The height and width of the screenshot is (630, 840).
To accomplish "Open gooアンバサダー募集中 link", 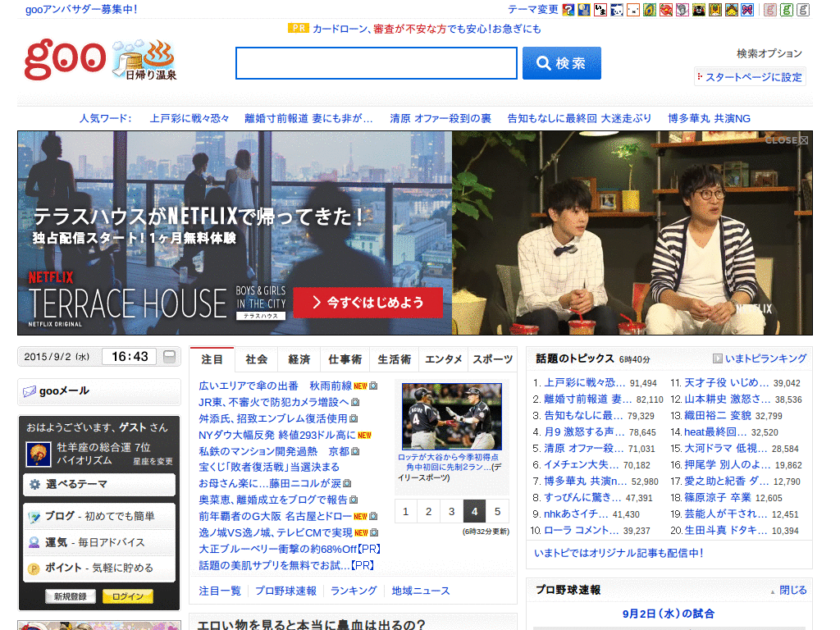I will [81, 9].
